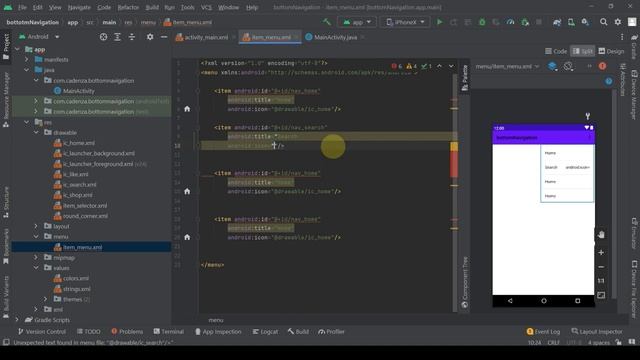
Task: Open the VCS menu
Action: (x=206, y=7)
